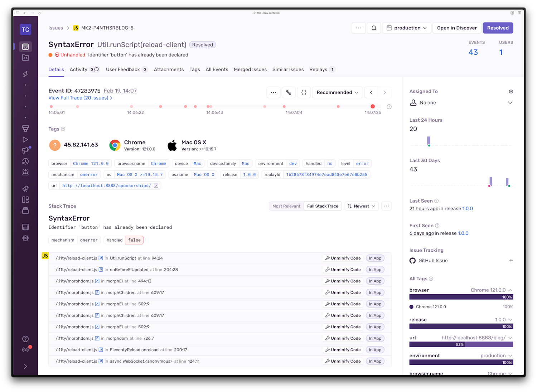Open the Recommended event selector dropdown
This screenshot has width=537, height=392.
(x=337, y=92)
